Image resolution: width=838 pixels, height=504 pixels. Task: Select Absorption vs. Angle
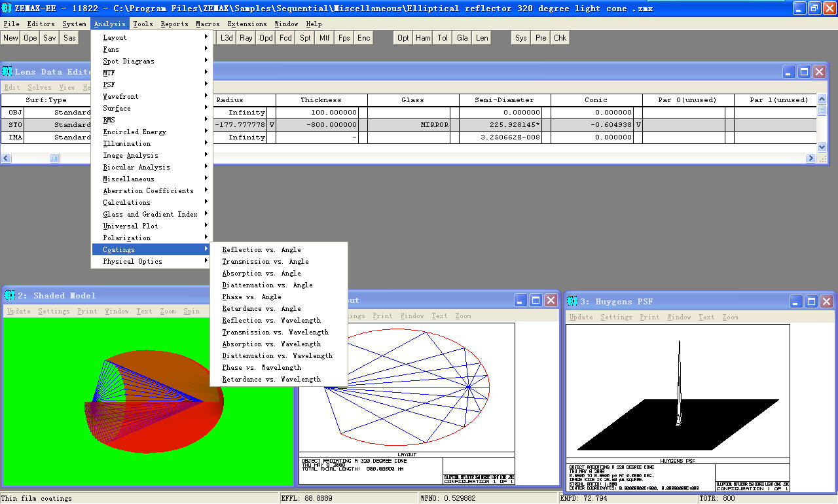click(279, 273)
